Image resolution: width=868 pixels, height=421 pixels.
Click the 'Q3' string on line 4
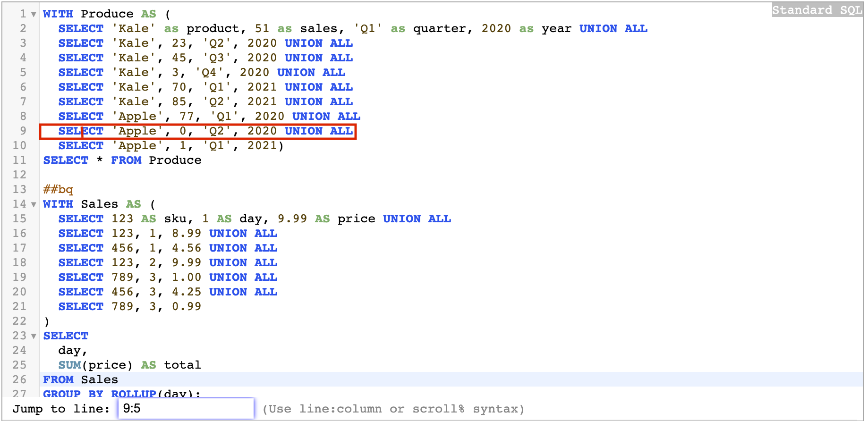tap(217, 58)
